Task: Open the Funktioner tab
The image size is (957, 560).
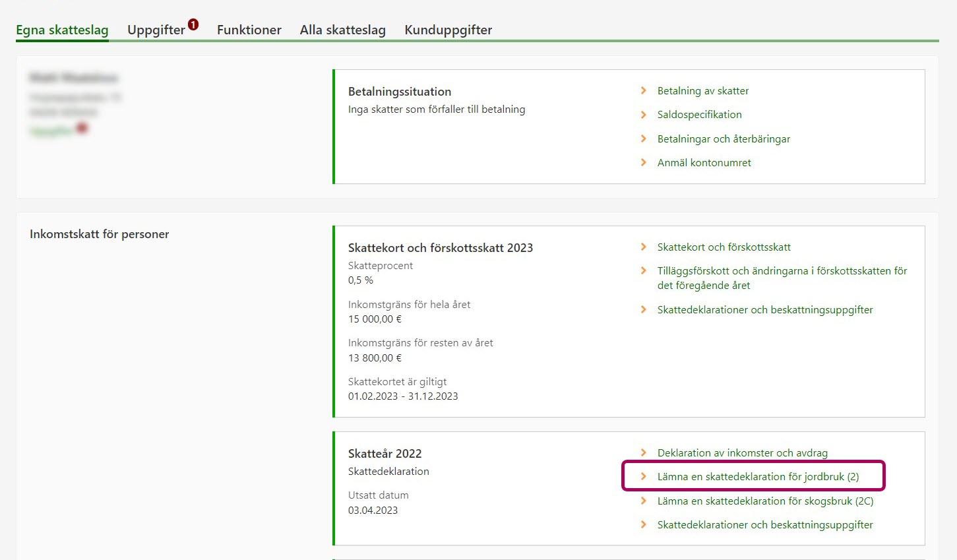Action: tap(249, 30)
